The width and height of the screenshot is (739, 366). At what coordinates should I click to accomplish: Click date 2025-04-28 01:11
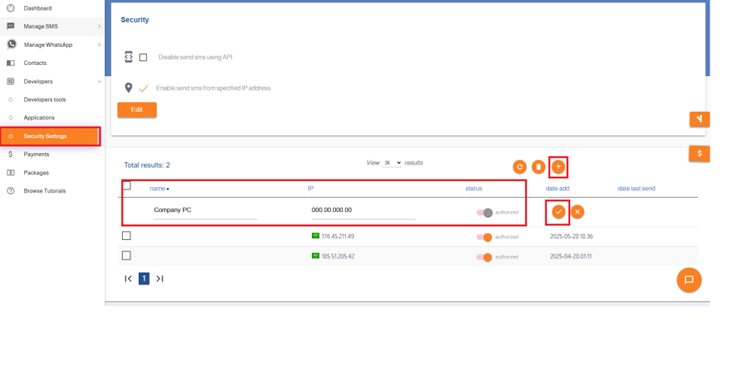(x=570, y=257)
